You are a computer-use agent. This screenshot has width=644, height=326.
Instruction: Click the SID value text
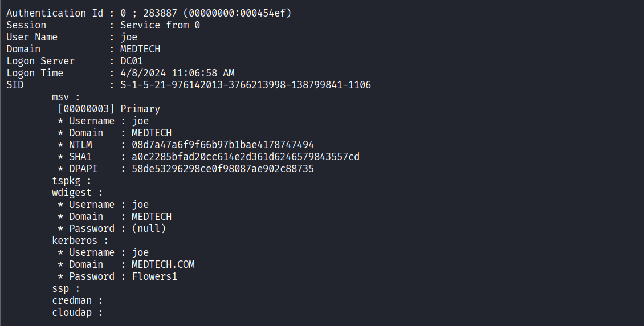pyautogui.click(x=245, y=85)
